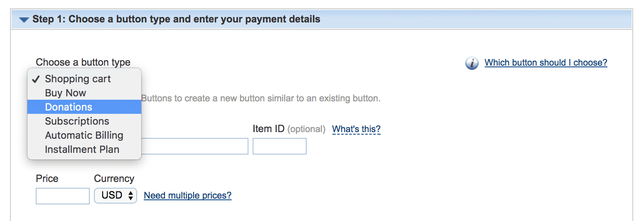Open the USD currency dropdown
The width and height of the screenshot is (644, 221).
(x=116, y=195)
